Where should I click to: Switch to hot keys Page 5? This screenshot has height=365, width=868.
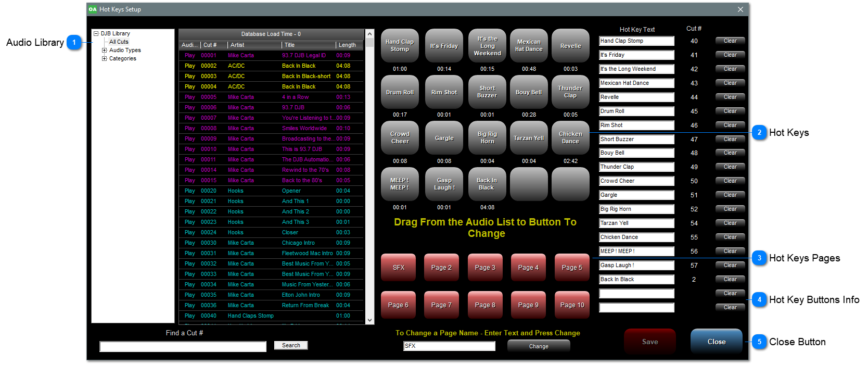click(x=572, y=267)
